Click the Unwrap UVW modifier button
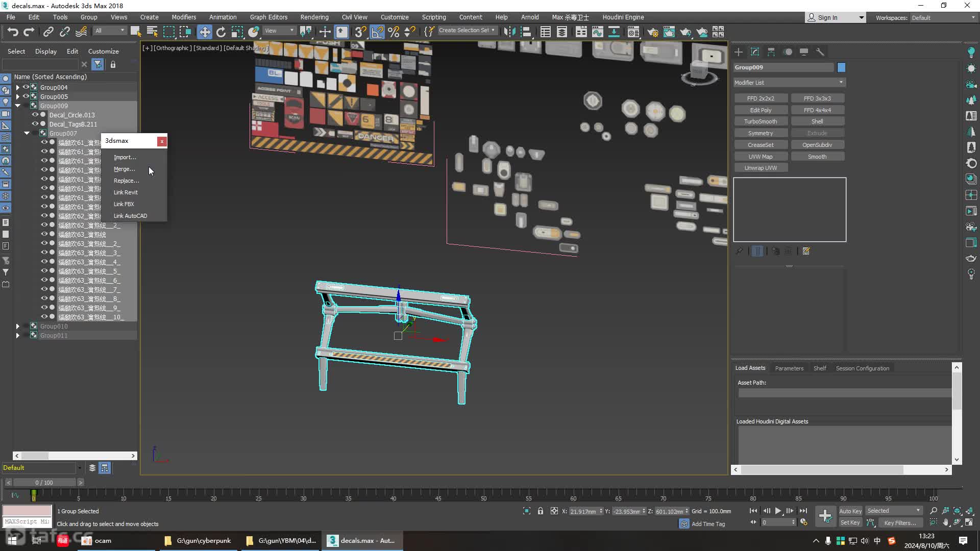Viewport: 980px width, 551px height. 761,168
